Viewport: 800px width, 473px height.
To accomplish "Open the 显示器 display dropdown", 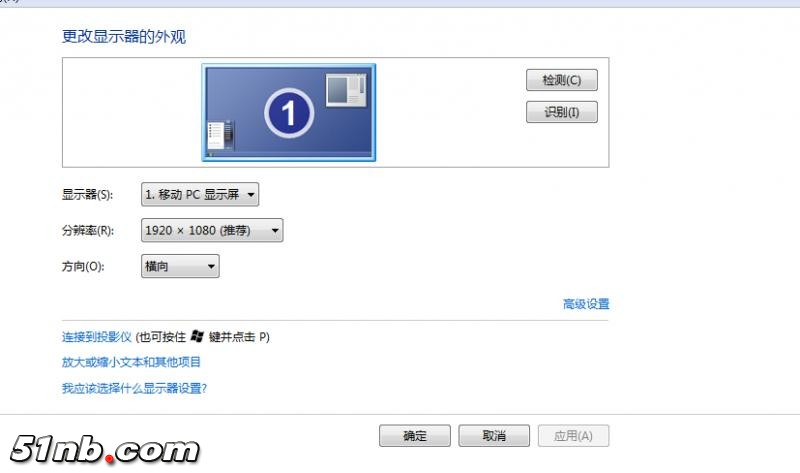I will tap(200, 194).
